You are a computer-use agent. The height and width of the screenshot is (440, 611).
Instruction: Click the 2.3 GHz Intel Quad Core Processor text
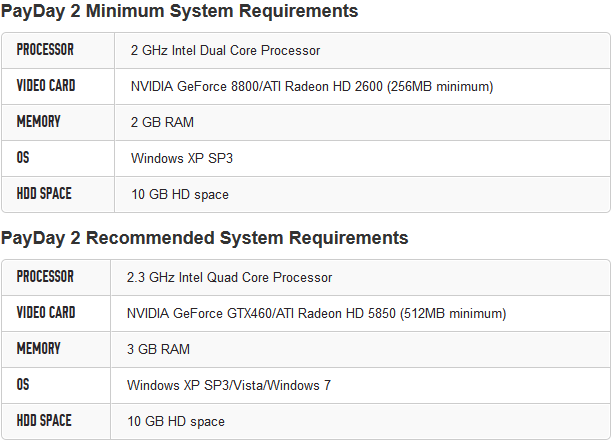[229, 277]
